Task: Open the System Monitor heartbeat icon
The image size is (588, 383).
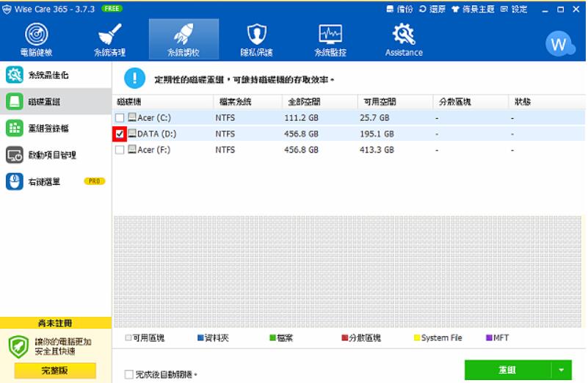Action: 330,34
